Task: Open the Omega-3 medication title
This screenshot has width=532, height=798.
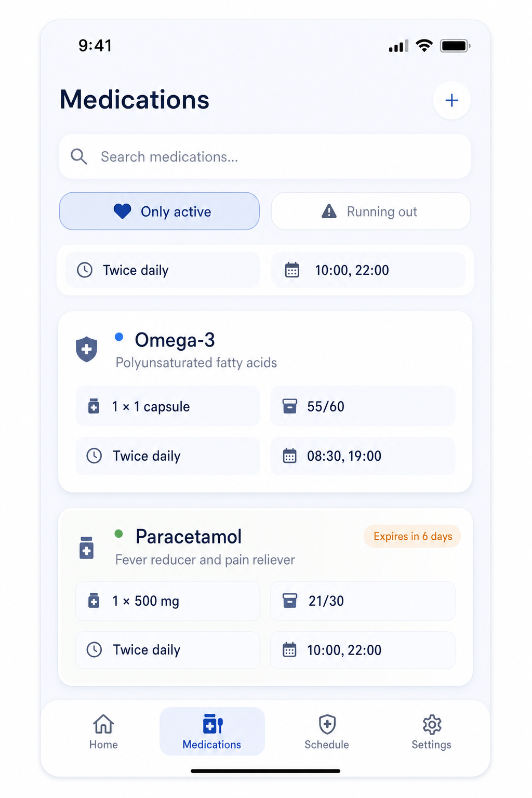Action: click(x=175, y=340)
